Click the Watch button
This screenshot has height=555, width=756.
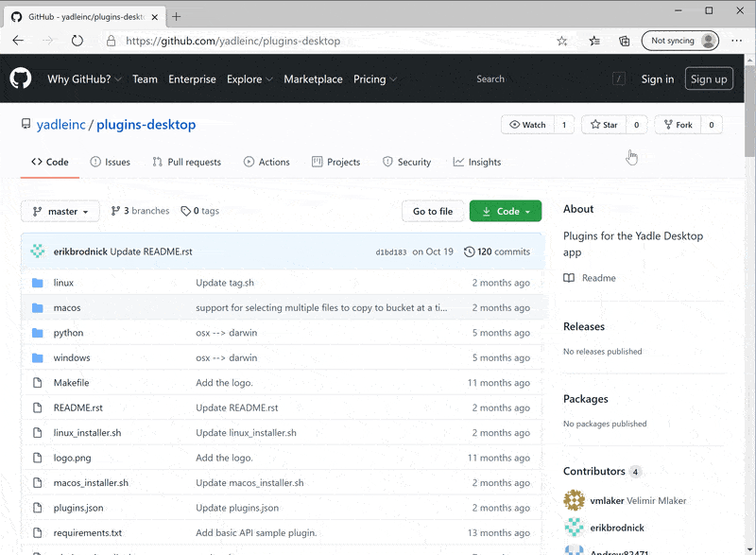(x=528, y=125)
